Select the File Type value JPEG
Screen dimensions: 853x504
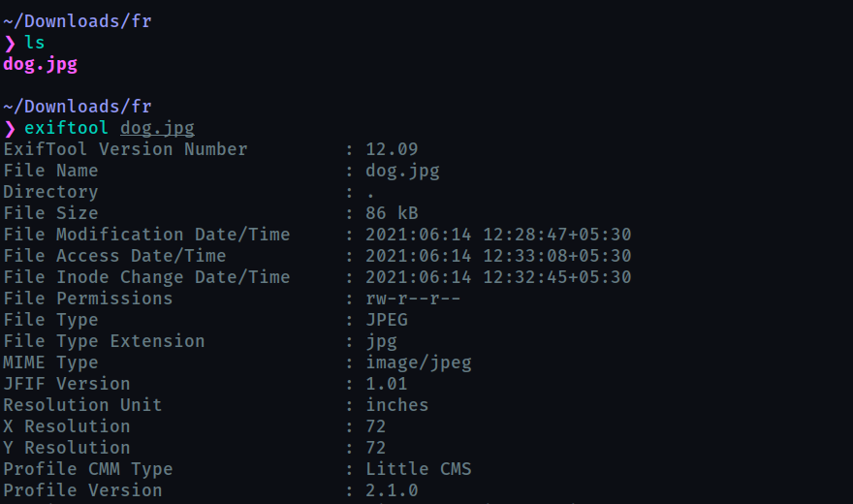click(x=387, y=320)
